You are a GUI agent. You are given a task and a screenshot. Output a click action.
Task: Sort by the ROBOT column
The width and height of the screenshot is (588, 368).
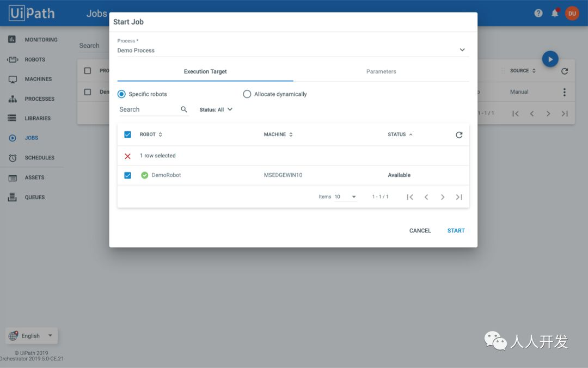click(x=151, y=134)
